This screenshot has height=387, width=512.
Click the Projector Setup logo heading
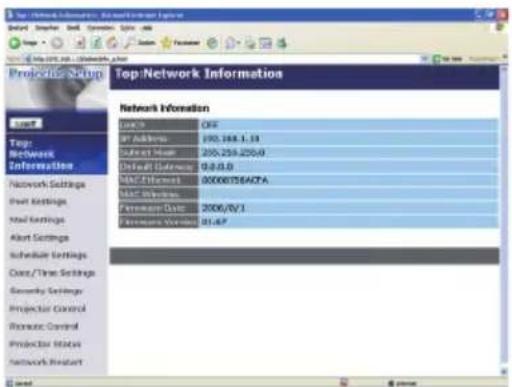[56, 73]
